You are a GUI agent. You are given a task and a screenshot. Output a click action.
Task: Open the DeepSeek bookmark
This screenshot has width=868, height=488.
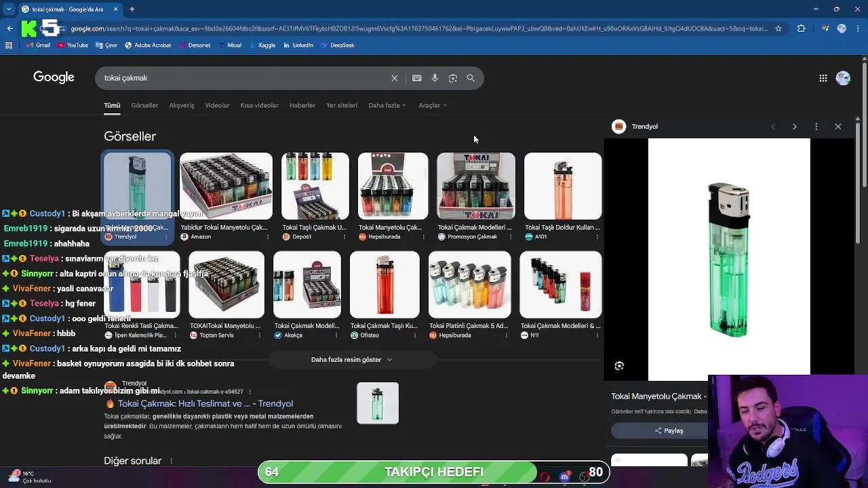tap(337, 45)
